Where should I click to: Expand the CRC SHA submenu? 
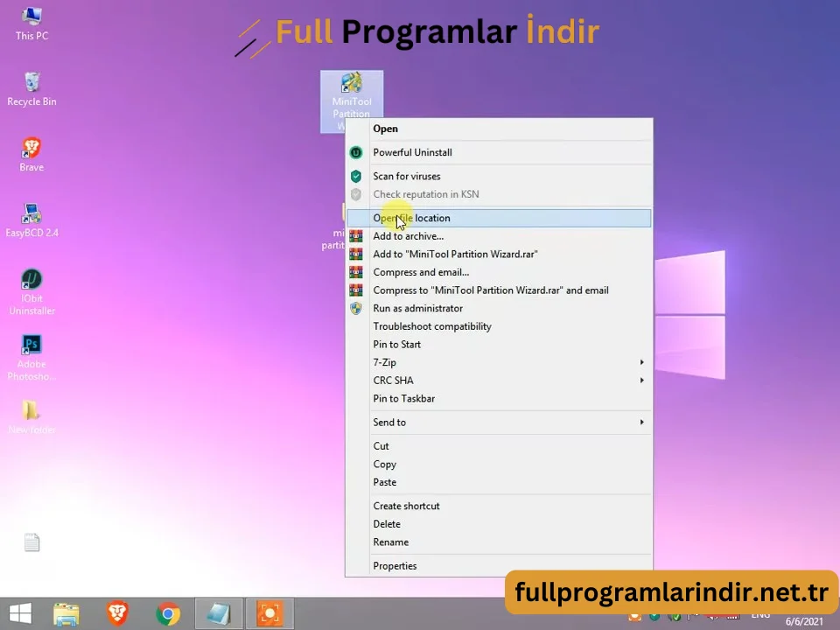coord(499,381)
